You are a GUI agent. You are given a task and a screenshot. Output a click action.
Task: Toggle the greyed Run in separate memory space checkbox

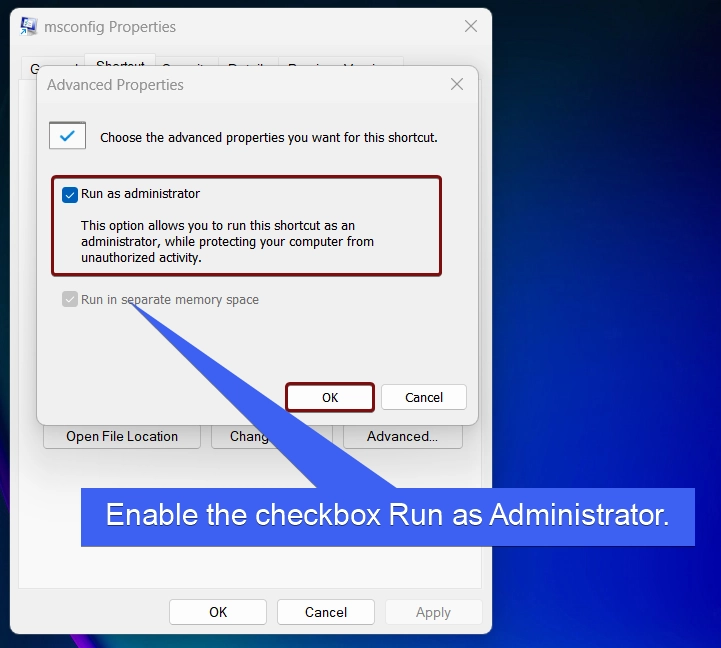point(70,299)
